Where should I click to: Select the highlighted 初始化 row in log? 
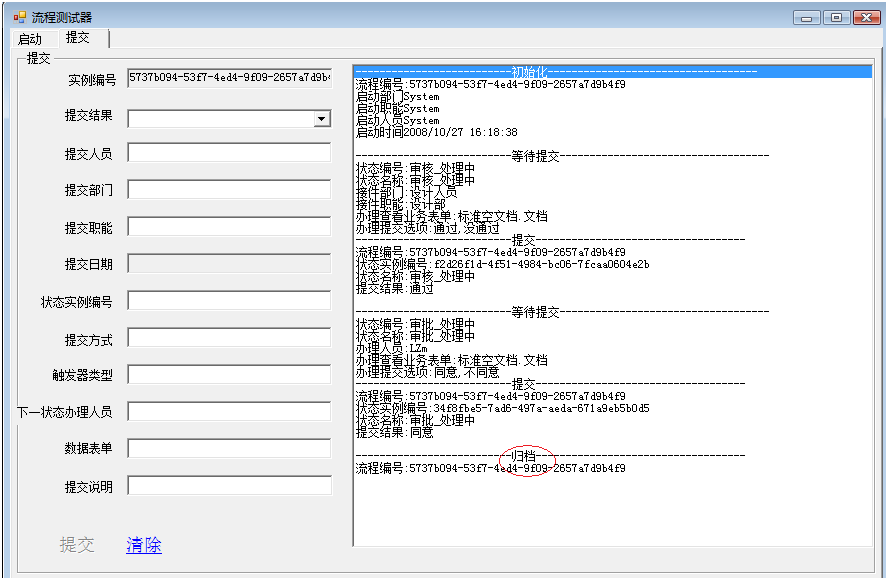612,72
